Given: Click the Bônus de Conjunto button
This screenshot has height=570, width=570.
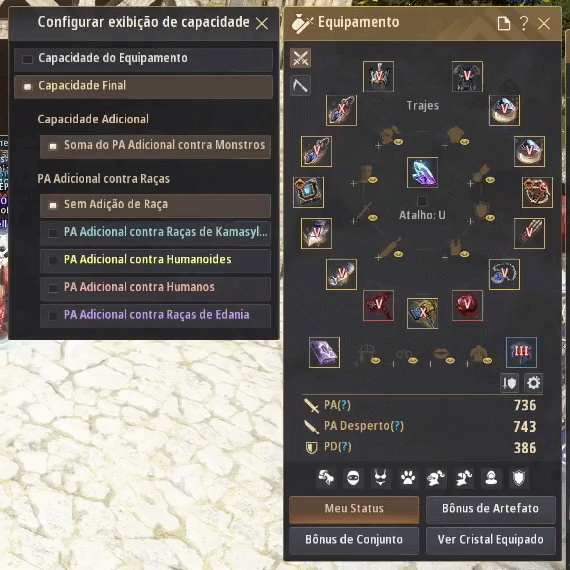Looking at the screenshot, I should (354, 540).
